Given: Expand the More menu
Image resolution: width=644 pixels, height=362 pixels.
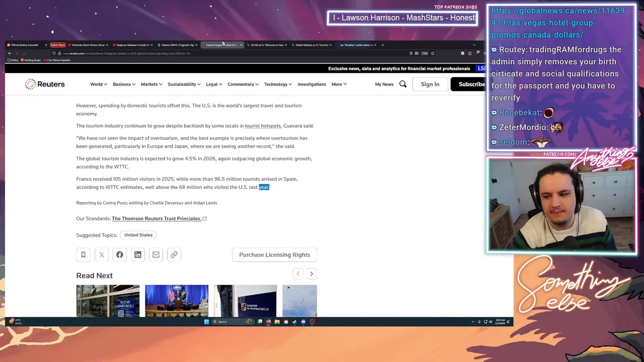Looking at the screenshot, I should 339,84.
